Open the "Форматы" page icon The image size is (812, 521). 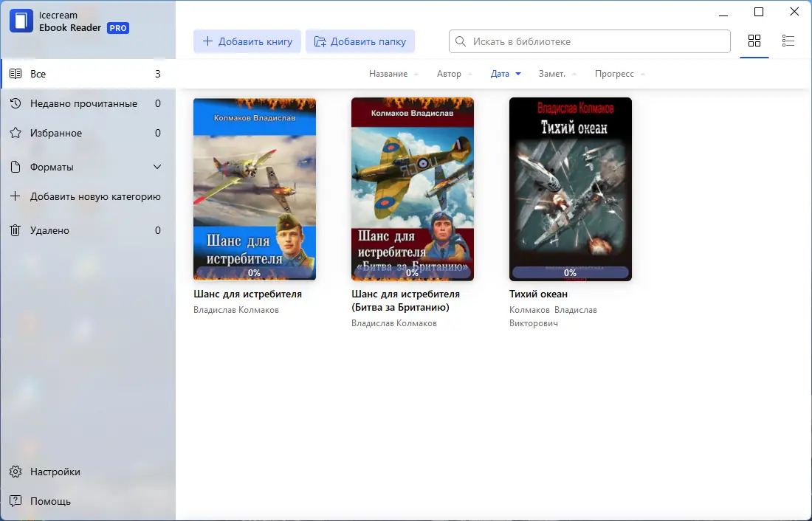16,167
